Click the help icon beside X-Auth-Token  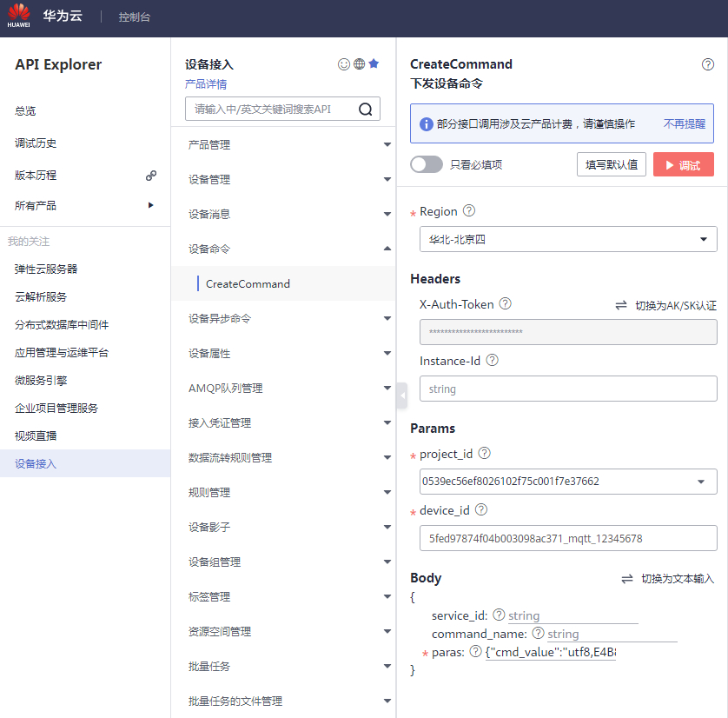point(505,303)
